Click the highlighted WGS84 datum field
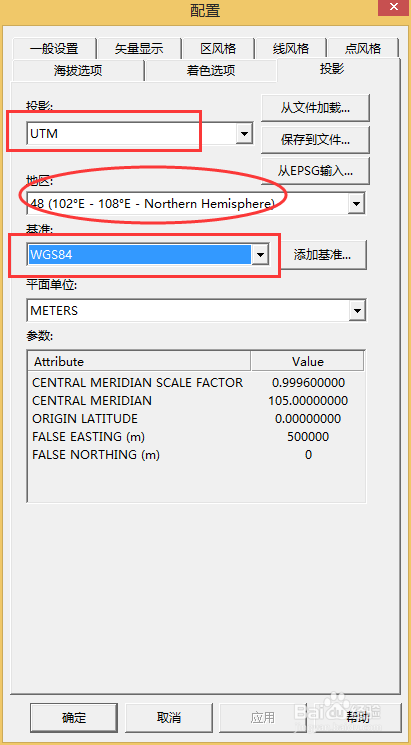411x745 pixels. pos(139,255)
